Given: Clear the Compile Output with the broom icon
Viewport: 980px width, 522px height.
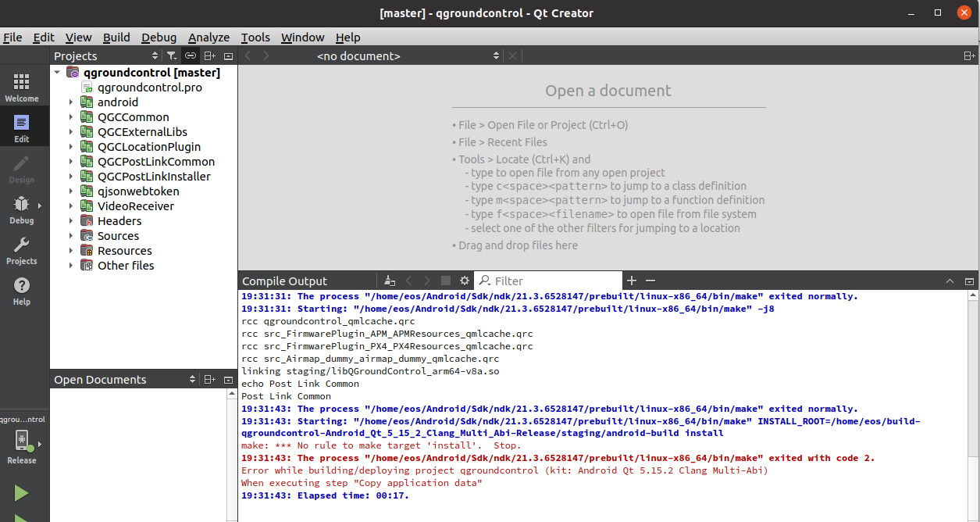Looking at the screenshot, I should pos(390,281).
